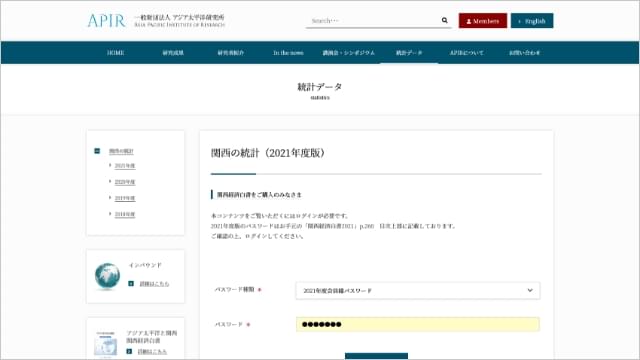Open 講演会・シンポジウム menu item

tap(349, 53)
